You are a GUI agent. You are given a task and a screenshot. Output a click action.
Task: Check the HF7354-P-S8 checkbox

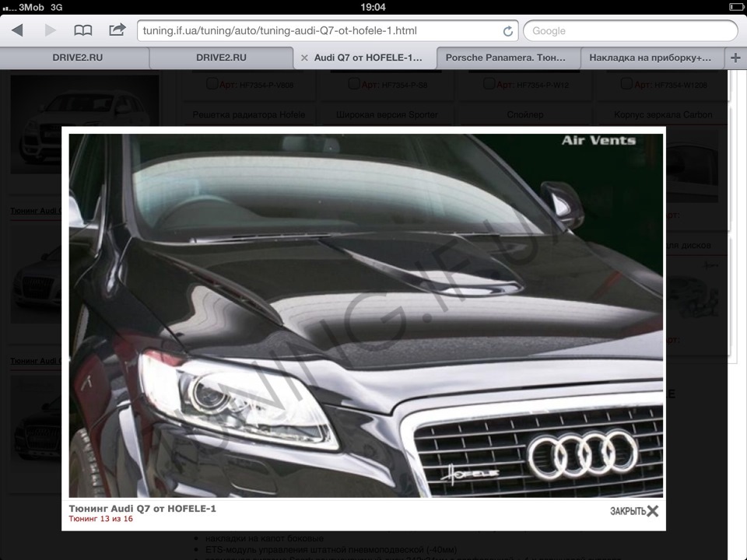(x=353, y=84)
